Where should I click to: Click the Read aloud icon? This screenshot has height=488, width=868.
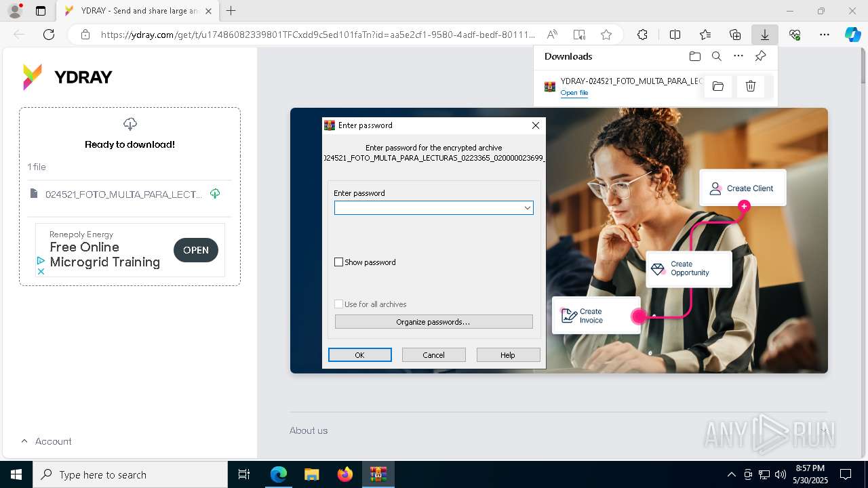pos(552,35)
